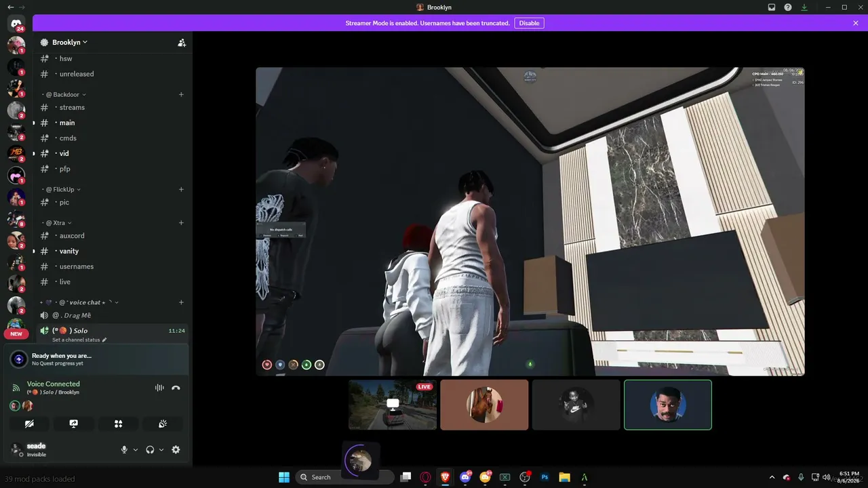Show hidden system tray icons
Screen dimensions: 868x488
(x=772, y=477)
